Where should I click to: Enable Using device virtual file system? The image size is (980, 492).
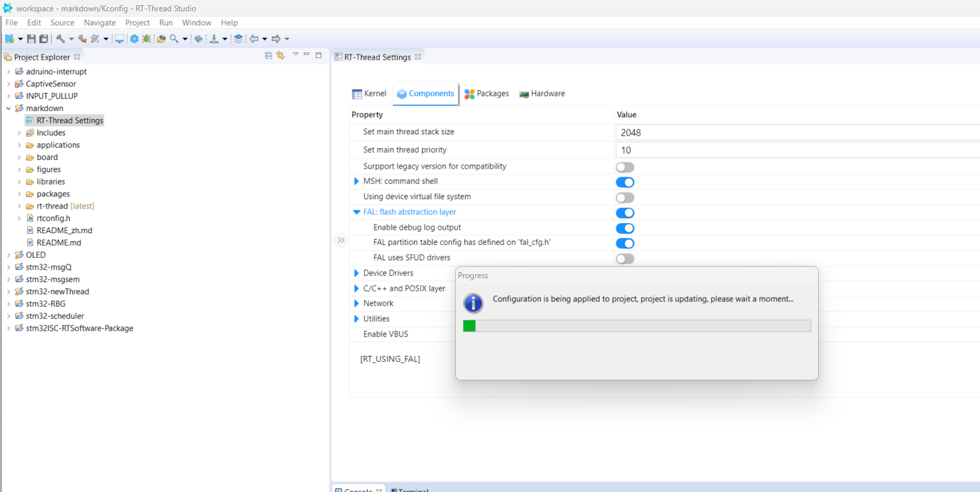click(625, 197)
